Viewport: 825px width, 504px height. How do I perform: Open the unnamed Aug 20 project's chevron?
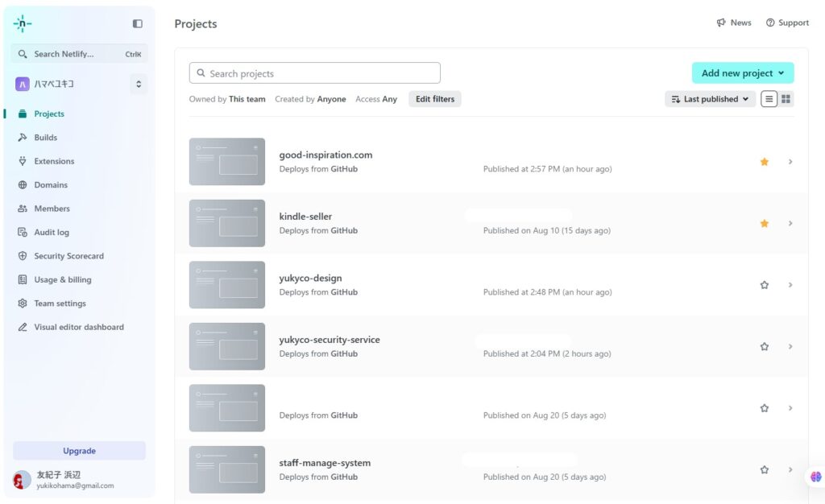pyautogui.click(x=790, y=408)
